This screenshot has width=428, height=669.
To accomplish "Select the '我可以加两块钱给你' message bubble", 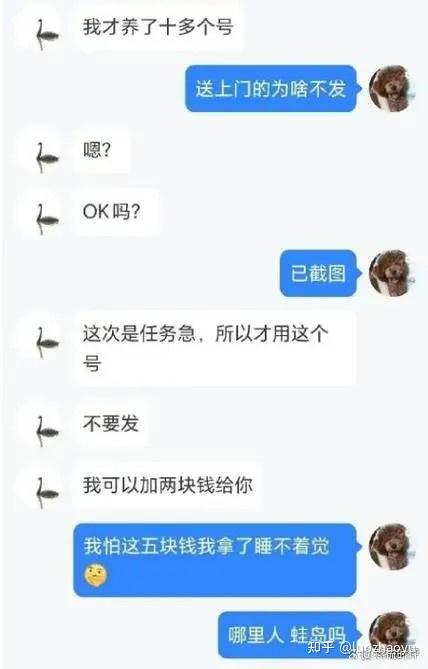I will [x=168, y=486].
